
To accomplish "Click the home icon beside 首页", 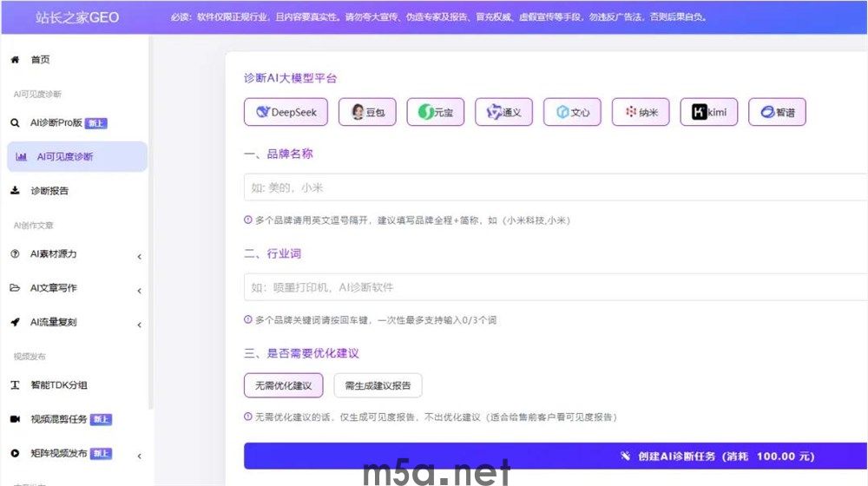I will 15,60.
